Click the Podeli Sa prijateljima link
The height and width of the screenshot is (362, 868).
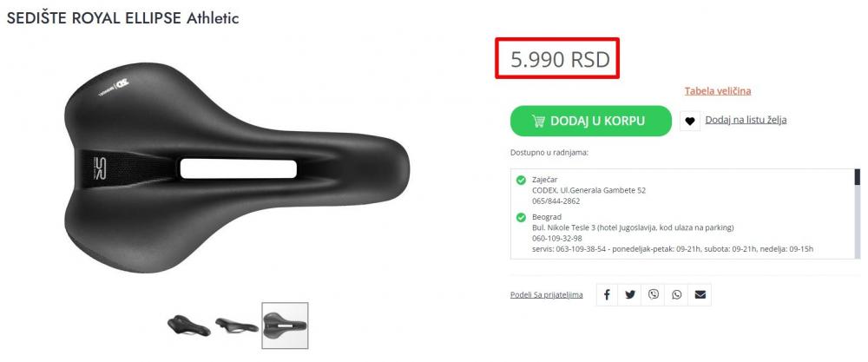tap(546, 294)
